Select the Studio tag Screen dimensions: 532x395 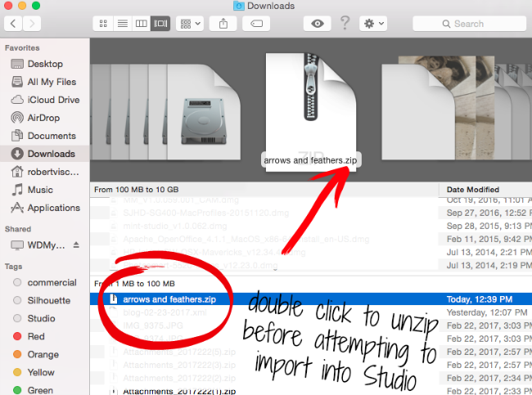[x=45, y=319]
